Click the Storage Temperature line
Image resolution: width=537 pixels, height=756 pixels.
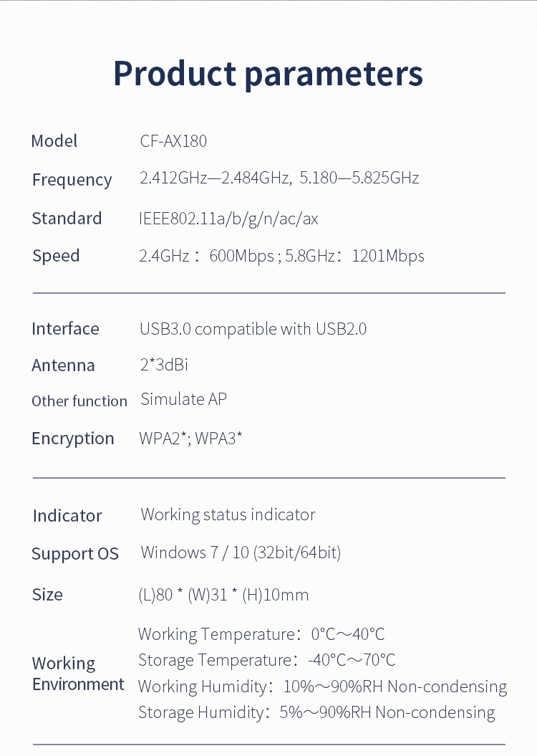(266, 660)
